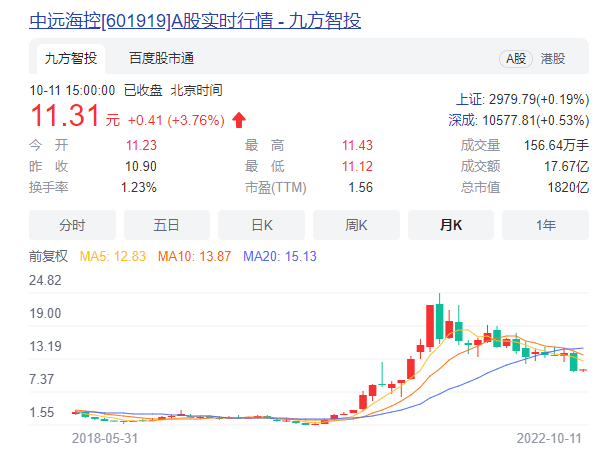Switch to the 日K chart

point(262,225)
